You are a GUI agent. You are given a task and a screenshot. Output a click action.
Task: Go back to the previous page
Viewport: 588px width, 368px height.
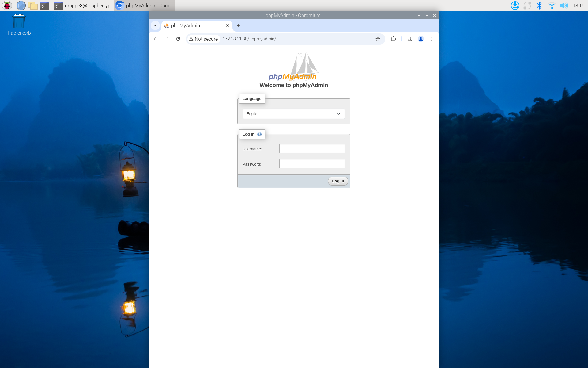(156, 39)
